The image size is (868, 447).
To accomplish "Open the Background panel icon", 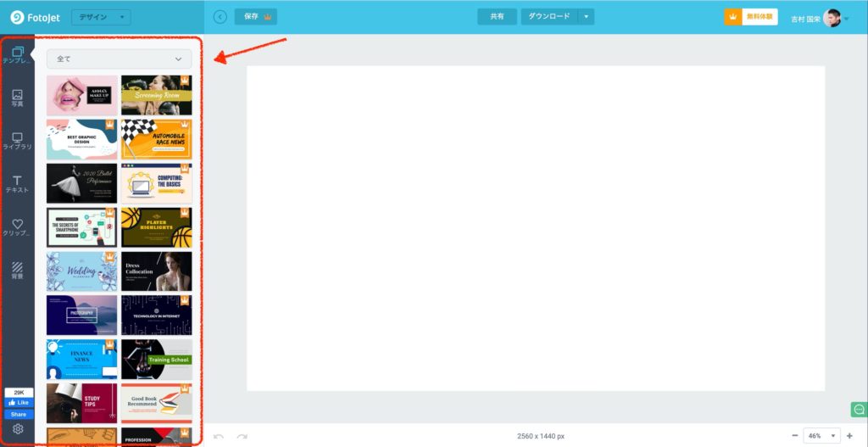I will point(17,271).
